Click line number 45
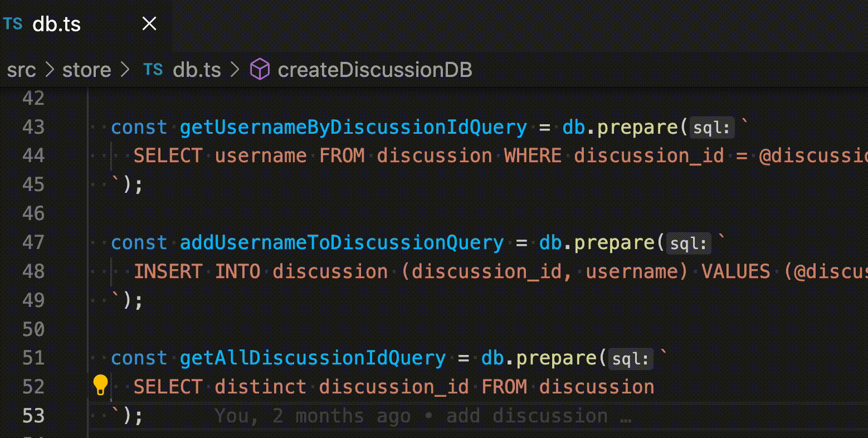 [33, 184]
